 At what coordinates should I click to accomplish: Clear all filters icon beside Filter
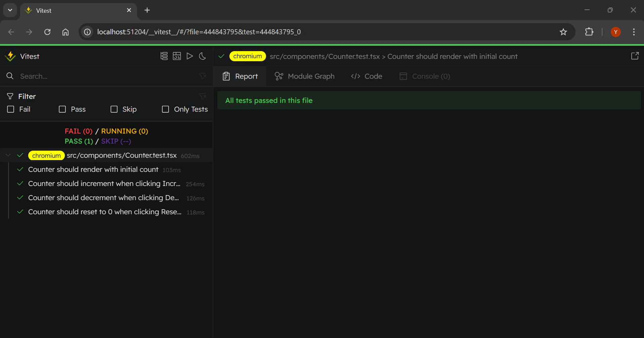(203, 97)
